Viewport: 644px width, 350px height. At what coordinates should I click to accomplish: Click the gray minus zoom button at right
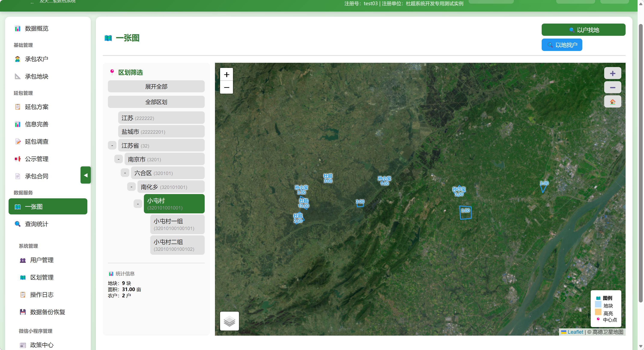tap(612, 88)
